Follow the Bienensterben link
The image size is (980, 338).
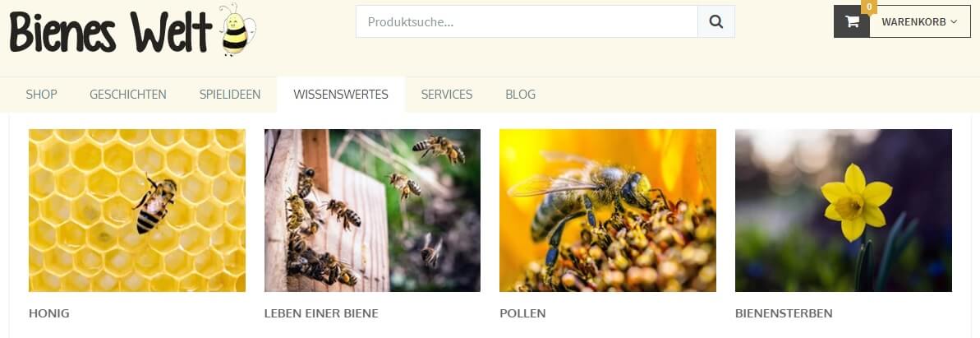coord(784,313)
